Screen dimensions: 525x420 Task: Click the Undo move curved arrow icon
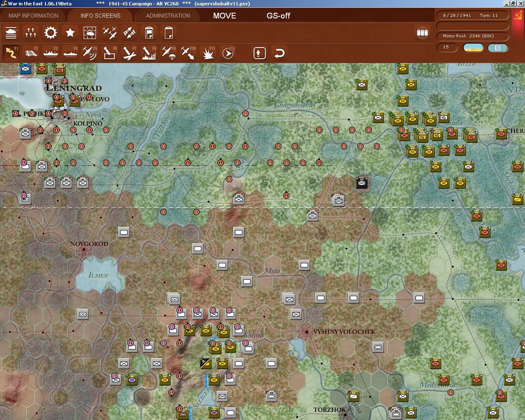279,53
